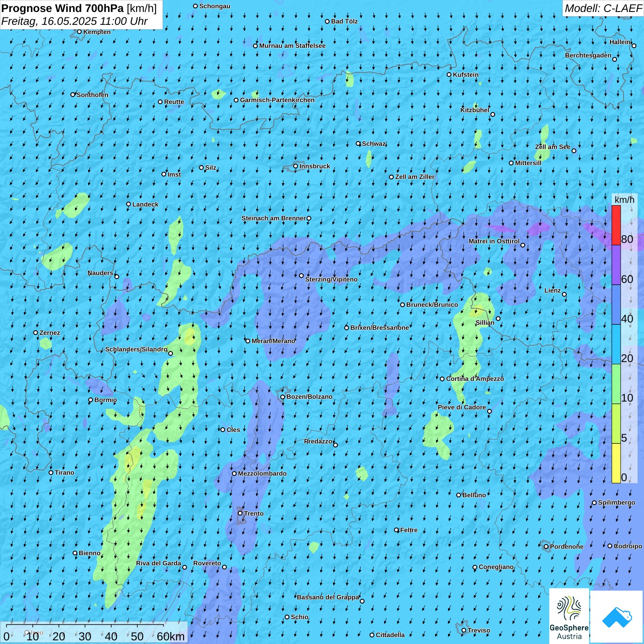
Task: Click the 'Cittadella' label
Action: coord(391,635)
